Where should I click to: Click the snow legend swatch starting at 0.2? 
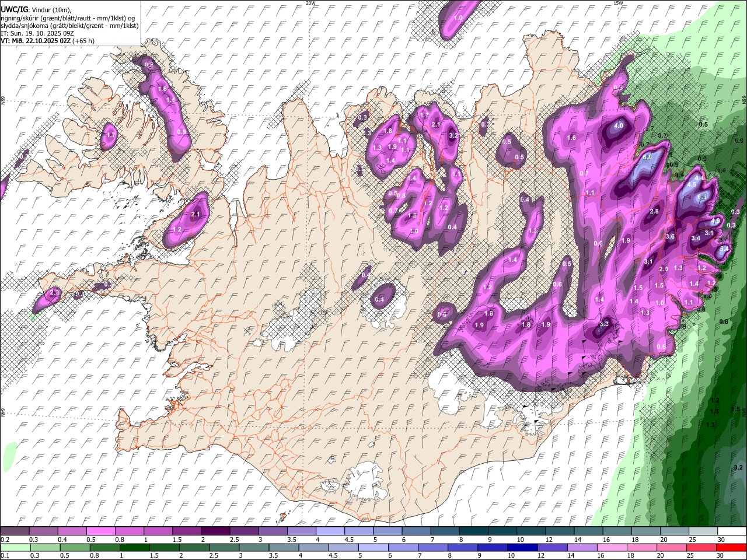click(x=15, y=530)
